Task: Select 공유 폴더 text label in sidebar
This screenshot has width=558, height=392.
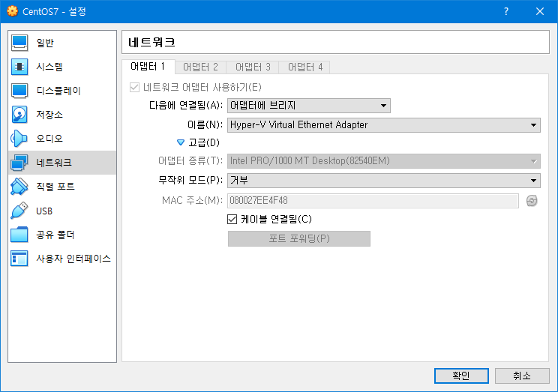Action: tap(55, 235)
